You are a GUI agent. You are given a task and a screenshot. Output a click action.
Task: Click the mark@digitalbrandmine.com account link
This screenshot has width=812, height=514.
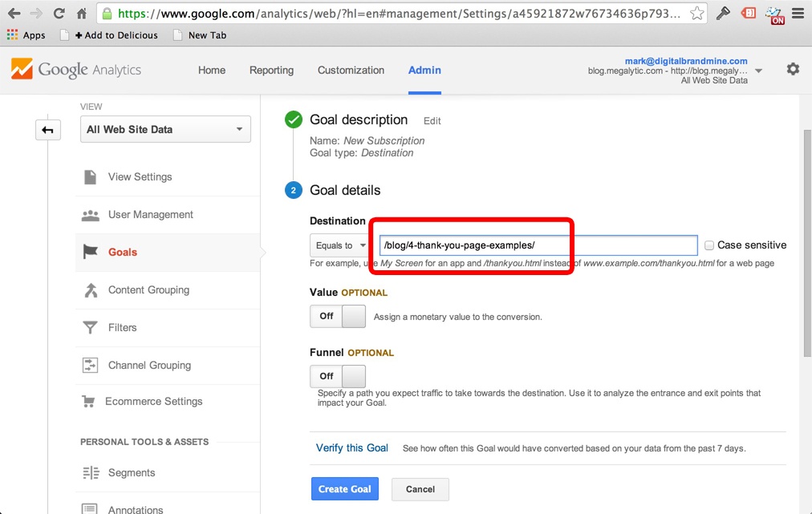686,61
